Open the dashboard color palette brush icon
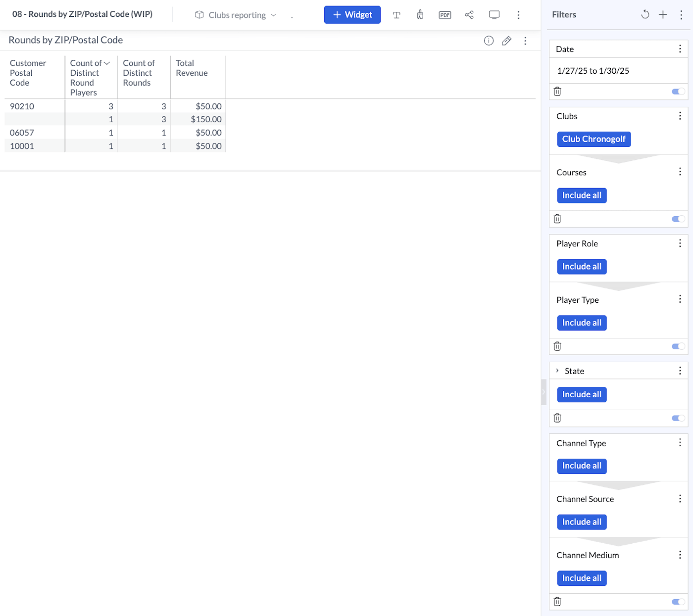 (x=420, y=15)
